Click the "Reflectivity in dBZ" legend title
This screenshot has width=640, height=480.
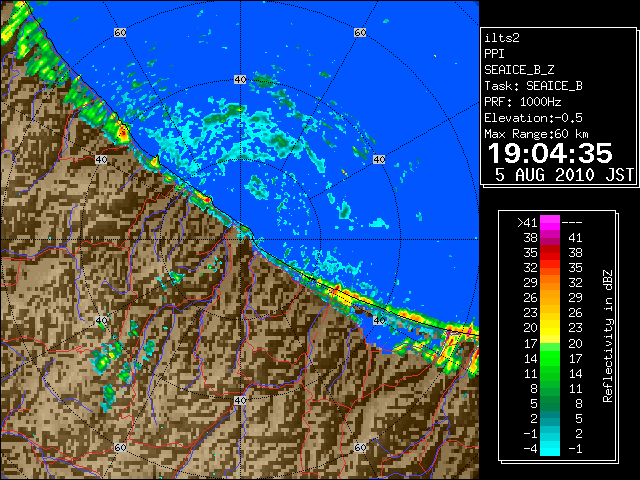[608, 336]
